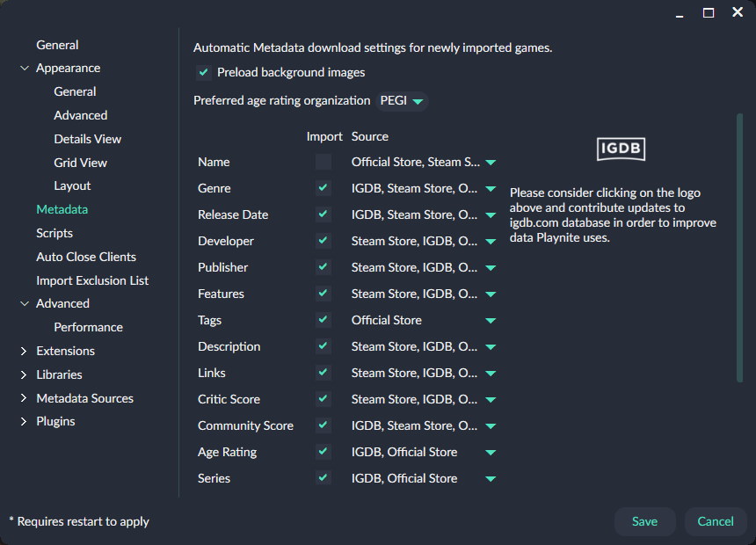
Task: Select the Plugins tree item
Action: (x=55, y=421)
